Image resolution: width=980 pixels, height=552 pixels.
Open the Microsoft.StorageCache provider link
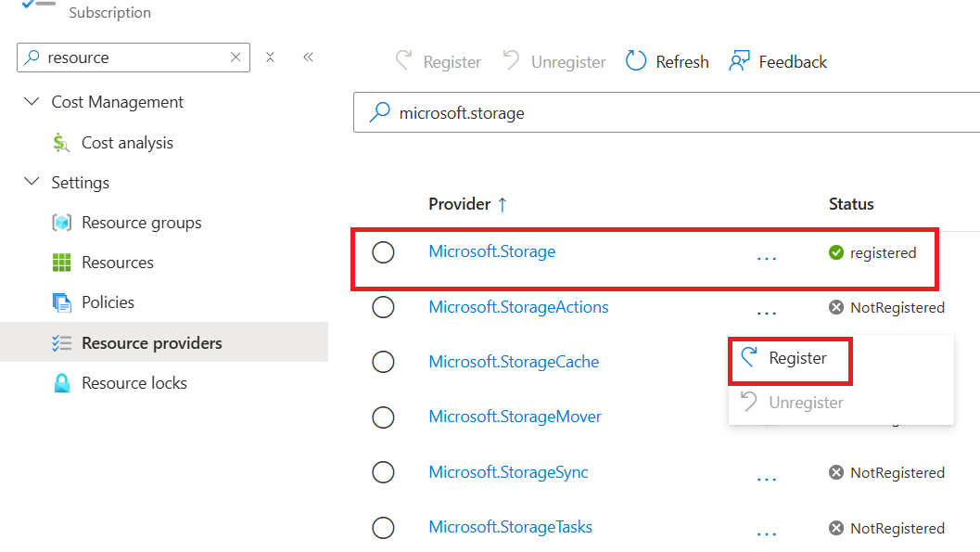click(x=514, y=361)
